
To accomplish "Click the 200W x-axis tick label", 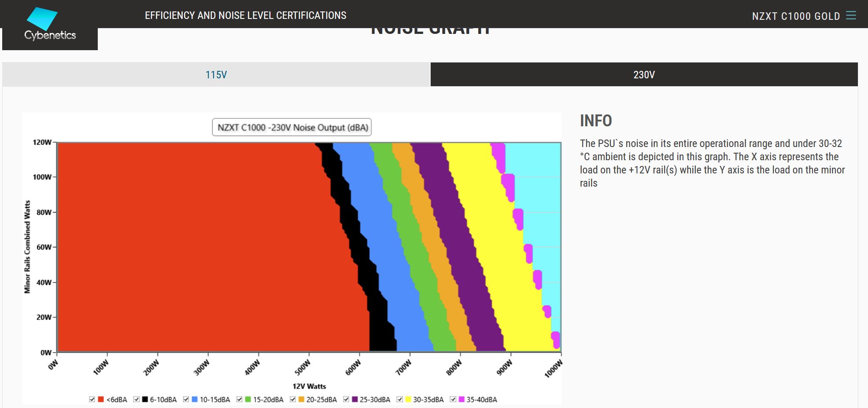I will pyautogui.click(x=151, y=367).
